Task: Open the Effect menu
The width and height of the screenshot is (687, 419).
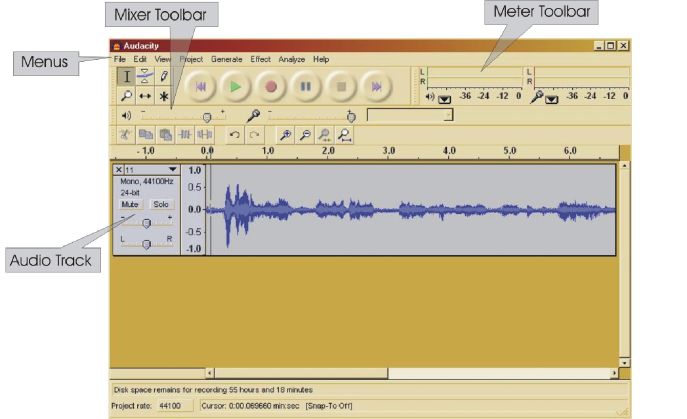Action: [260, 59]
